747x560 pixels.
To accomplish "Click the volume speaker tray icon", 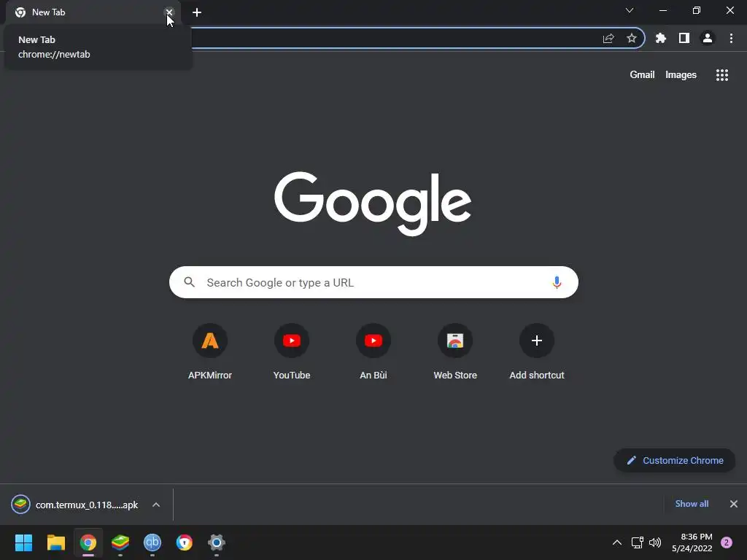I will click(x=655, y=542).
